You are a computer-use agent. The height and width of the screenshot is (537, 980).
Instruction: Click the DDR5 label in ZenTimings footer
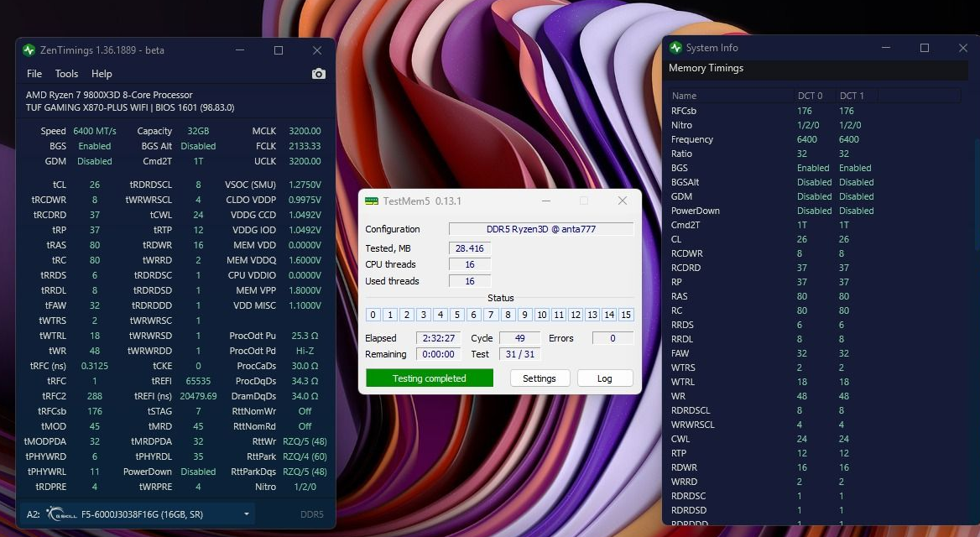tap(312, 514)
